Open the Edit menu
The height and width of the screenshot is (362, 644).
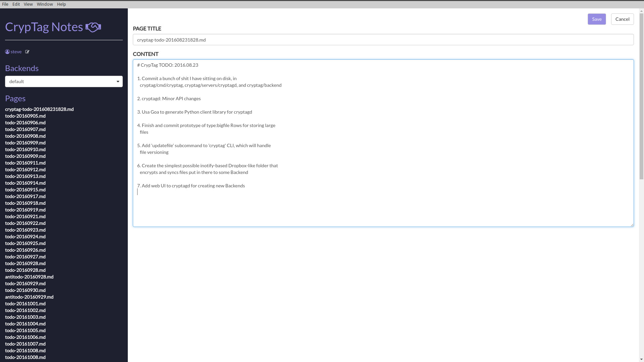pos(16,4)
